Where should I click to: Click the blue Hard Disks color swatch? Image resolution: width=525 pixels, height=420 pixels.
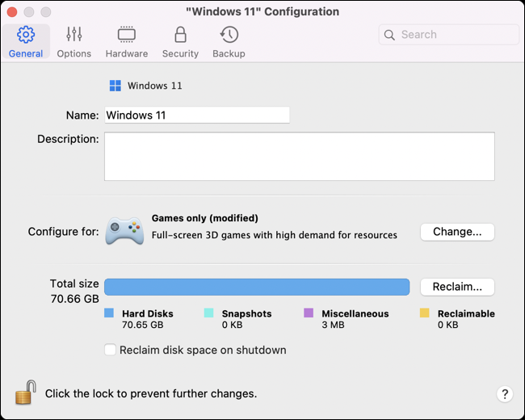click(109, 313)
